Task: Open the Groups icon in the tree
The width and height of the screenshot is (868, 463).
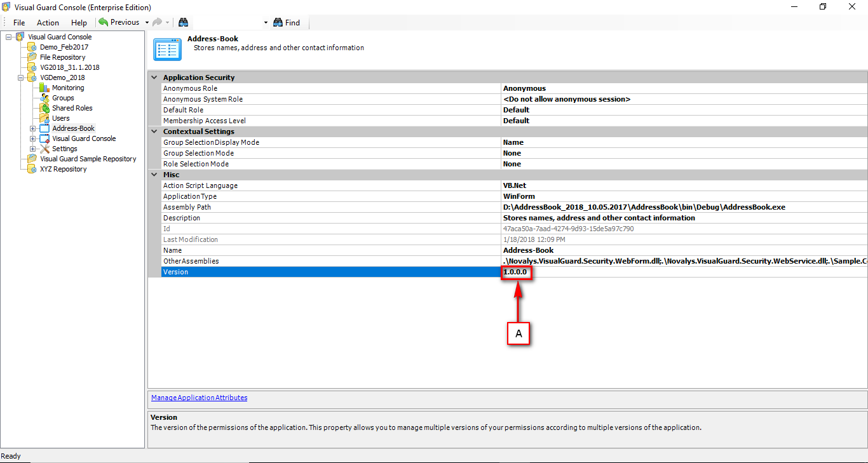Action: 45,98
